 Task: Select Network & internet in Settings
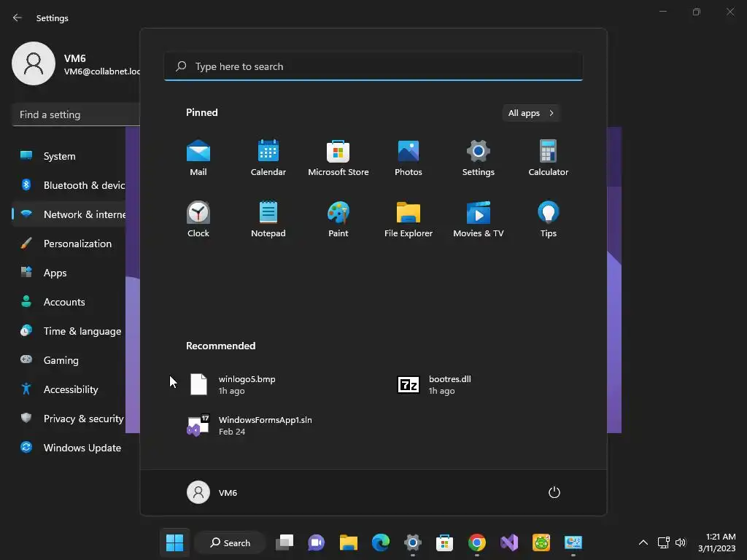point(69,214)
